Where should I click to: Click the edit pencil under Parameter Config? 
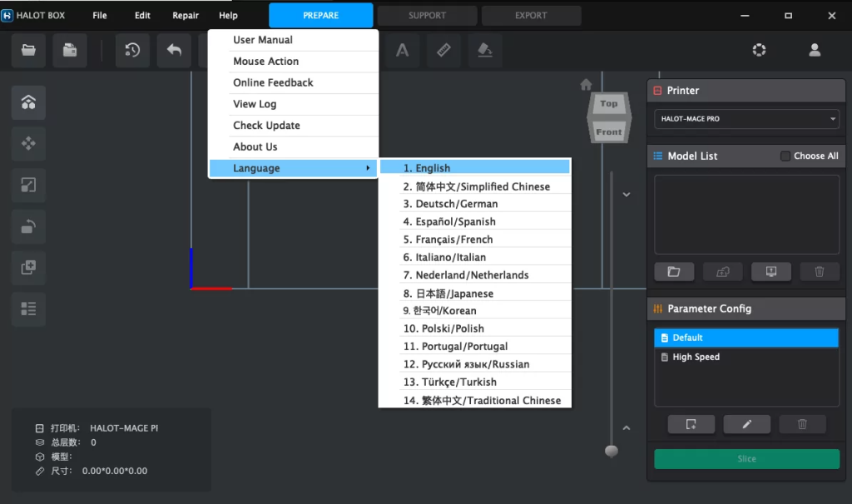coord(746,424)
